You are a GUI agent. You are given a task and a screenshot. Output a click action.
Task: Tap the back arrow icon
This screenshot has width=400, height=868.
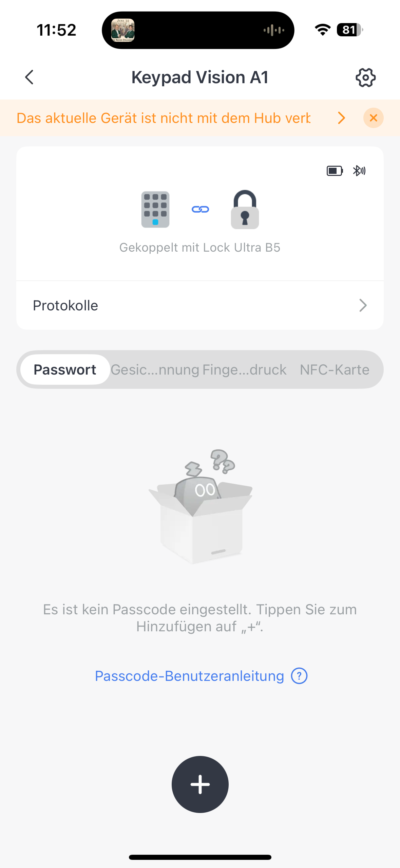click(30, 77)
